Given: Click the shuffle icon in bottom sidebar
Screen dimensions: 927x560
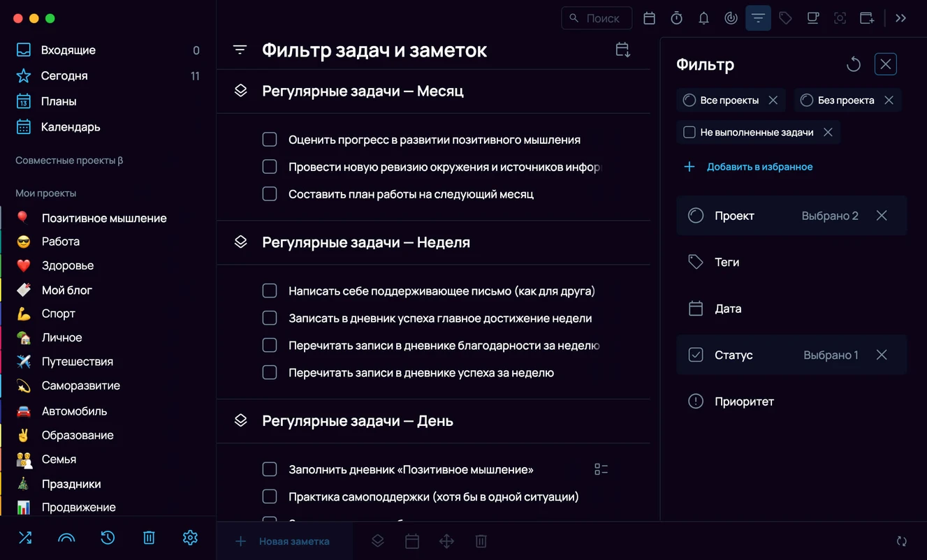Looking at the screenshot, I should point(25,538).
